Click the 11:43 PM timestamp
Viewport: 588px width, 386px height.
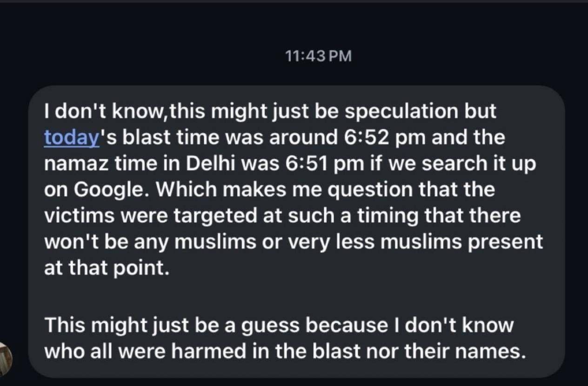click(318, 56)
